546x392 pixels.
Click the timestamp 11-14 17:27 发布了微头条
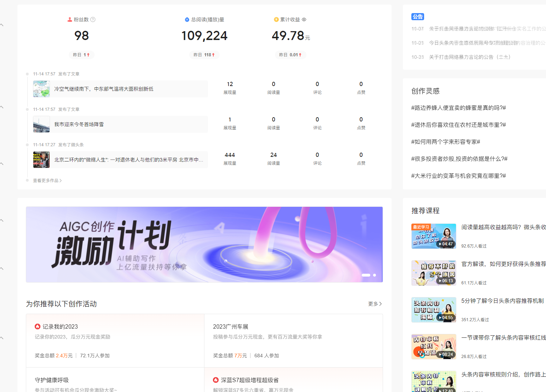pyautogui.click(x=58, y=145)
